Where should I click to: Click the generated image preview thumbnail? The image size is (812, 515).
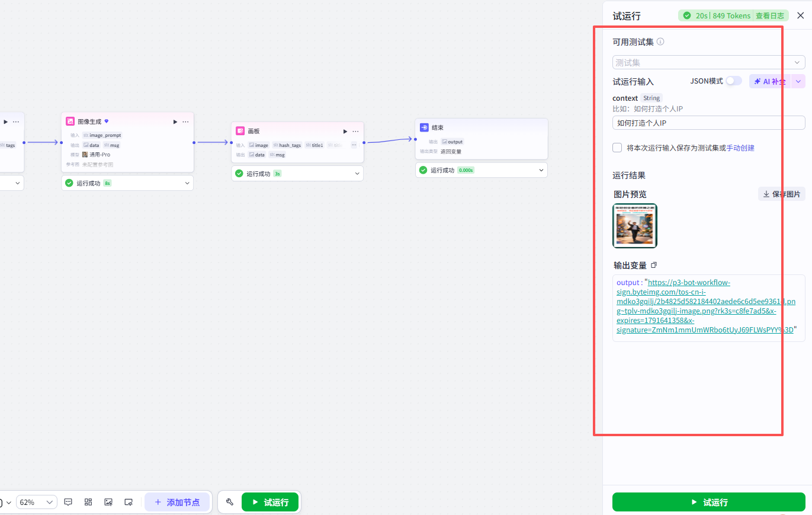click(x=635, y=226)
